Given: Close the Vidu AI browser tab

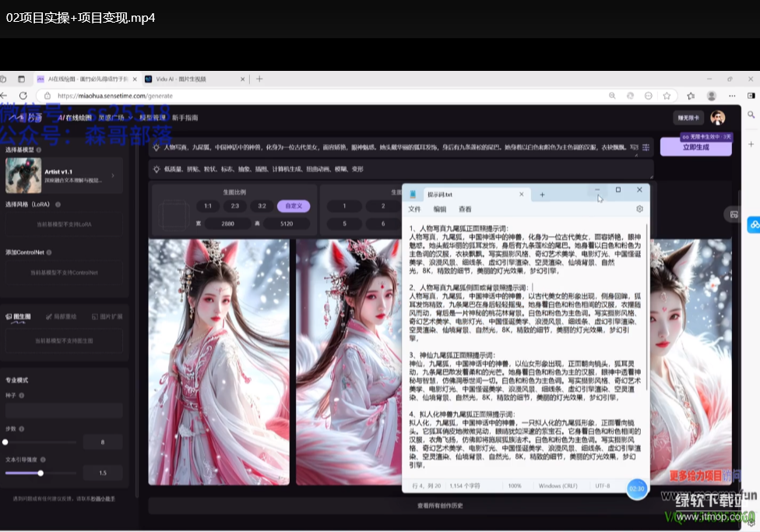Looking at the screenshot, I should click(x=242, y=79).
